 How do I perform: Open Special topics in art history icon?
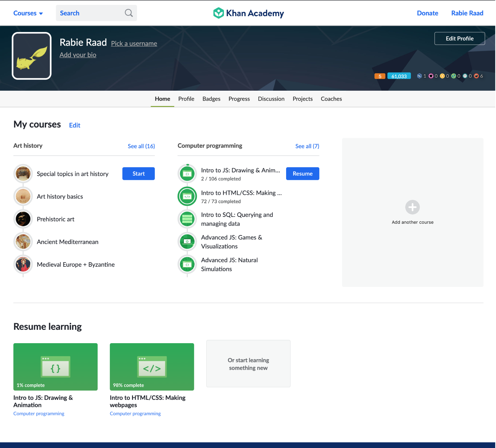23,174
